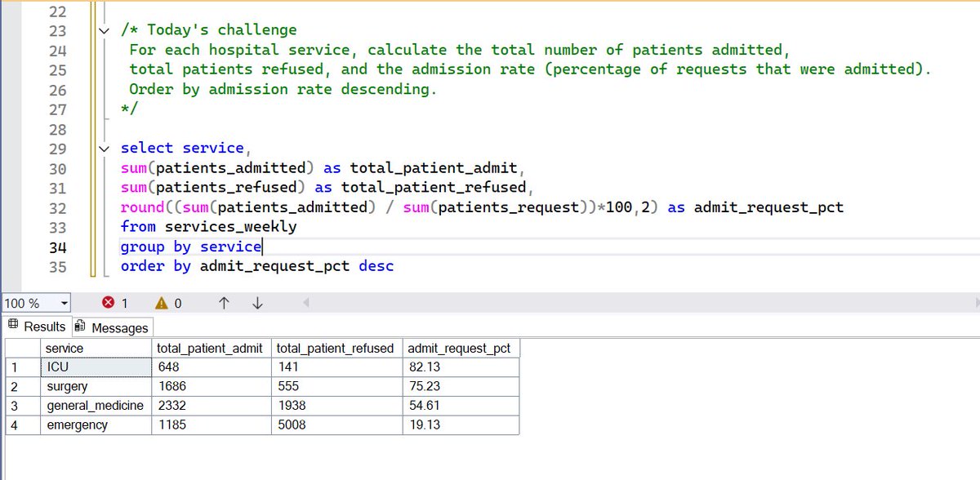Go to next issue with down arrow
This screenshot has height=480, width=980.
[257, 303]
